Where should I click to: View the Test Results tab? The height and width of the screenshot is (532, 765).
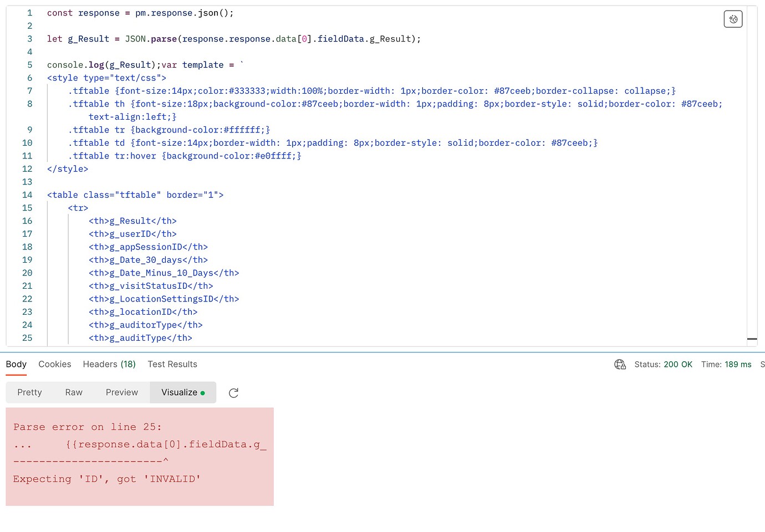click(x=172, y=364)
